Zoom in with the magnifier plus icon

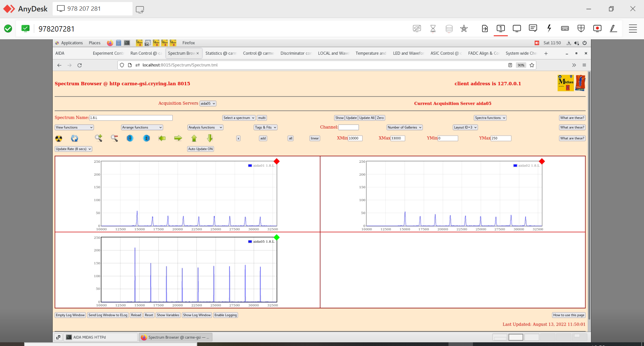click(x=98, y=138)
